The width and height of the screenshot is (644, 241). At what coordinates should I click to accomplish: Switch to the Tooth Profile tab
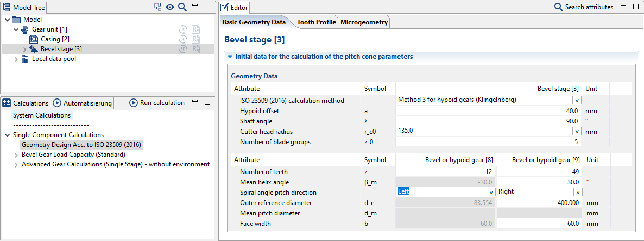(x=316, y=22)
